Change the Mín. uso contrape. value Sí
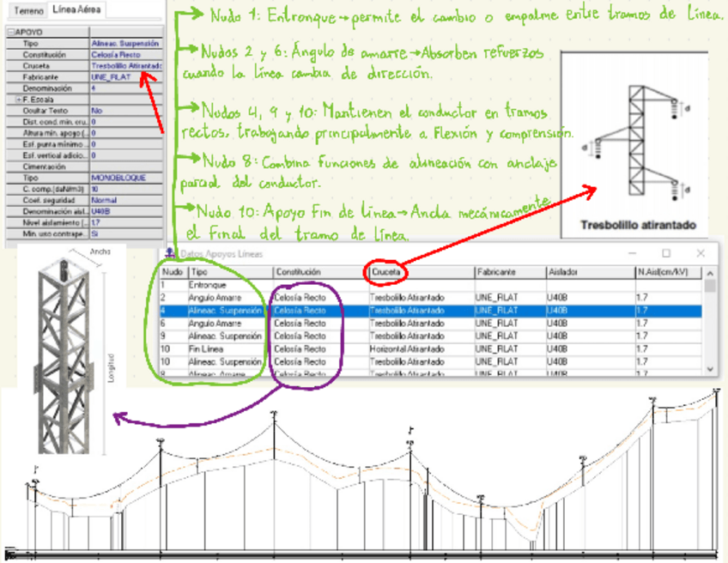This screenshot has height=563, width=728. (126, 233)
